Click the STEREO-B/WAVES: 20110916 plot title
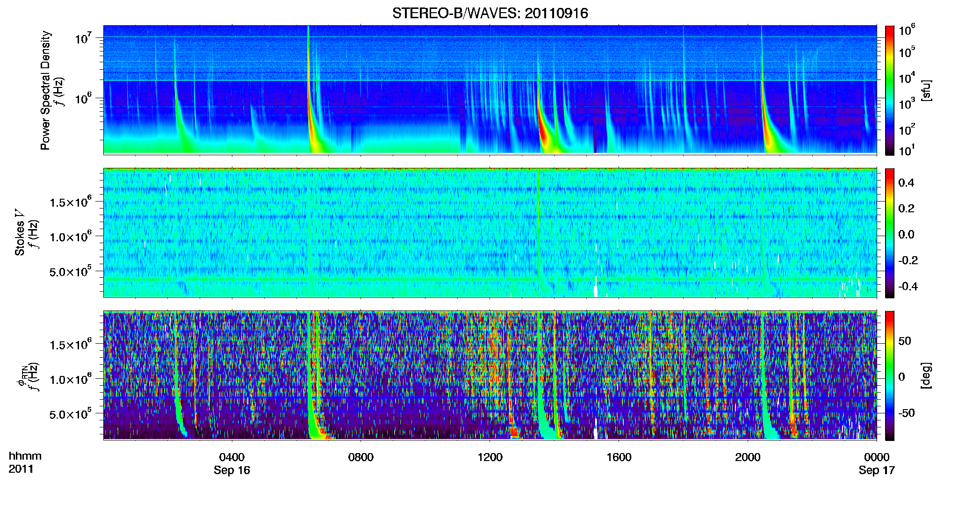Viewport: 980px width, 505px height. pos(490,13)
